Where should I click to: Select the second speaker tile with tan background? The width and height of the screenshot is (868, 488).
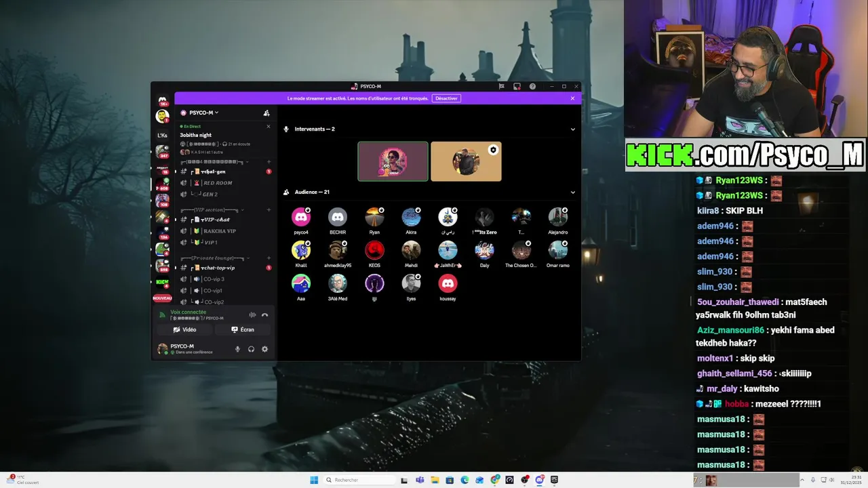467,161
